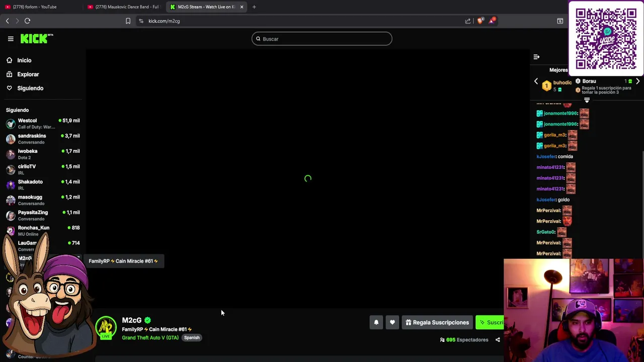Image resolution: width=644 pixels, height=362 pixels.
Task: Open the hamburger sidebar menu
Action: [x=11, y=39]
